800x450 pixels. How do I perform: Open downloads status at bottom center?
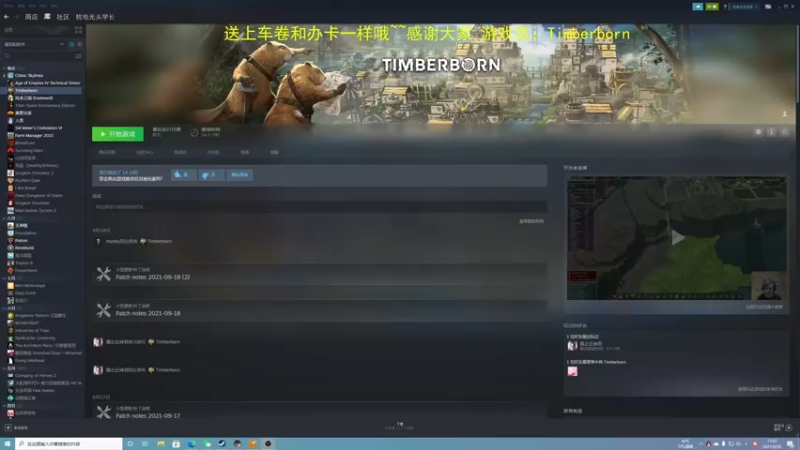point(399,426)
